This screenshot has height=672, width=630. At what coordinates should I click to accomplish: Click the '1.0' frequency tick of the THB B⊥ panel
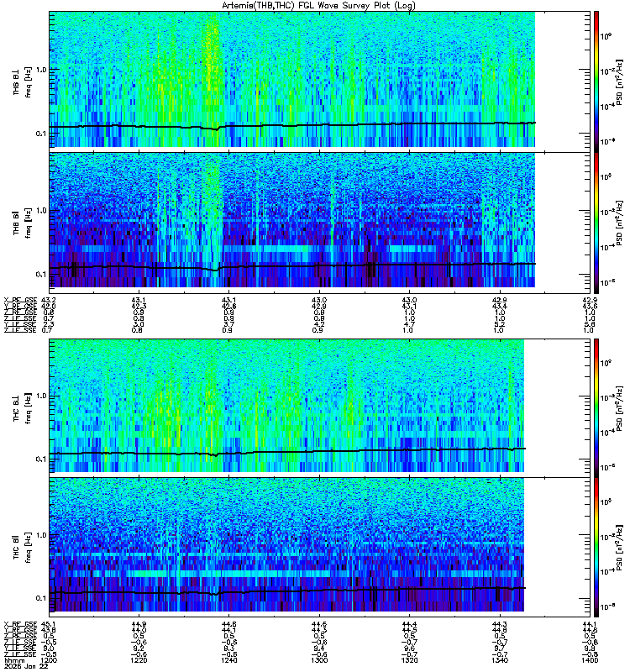coord(41,70)
